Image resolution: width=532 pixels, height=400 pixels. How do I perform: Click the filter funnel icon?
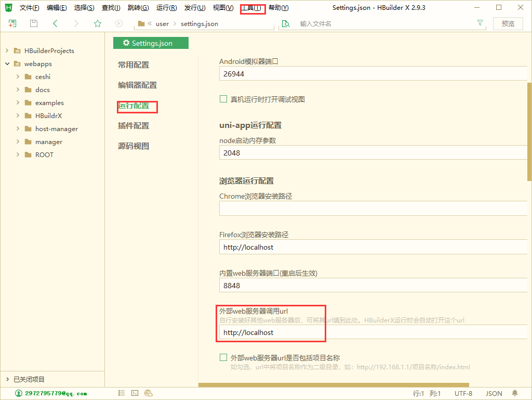coord(480,23)
